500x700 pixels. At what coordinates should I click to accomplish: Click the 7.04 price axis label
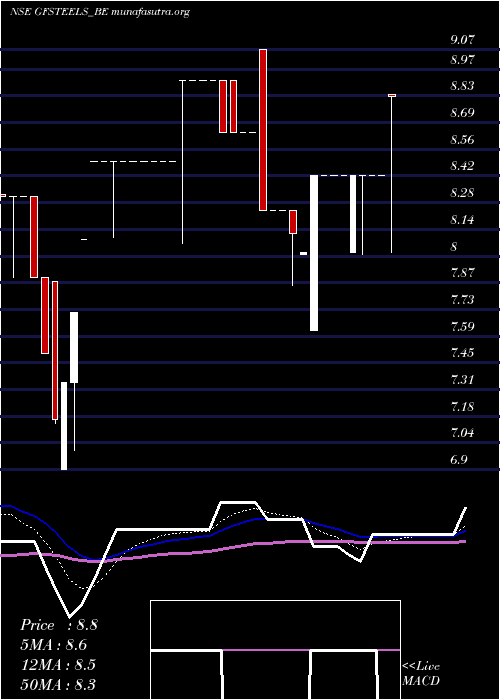point(462,433)
